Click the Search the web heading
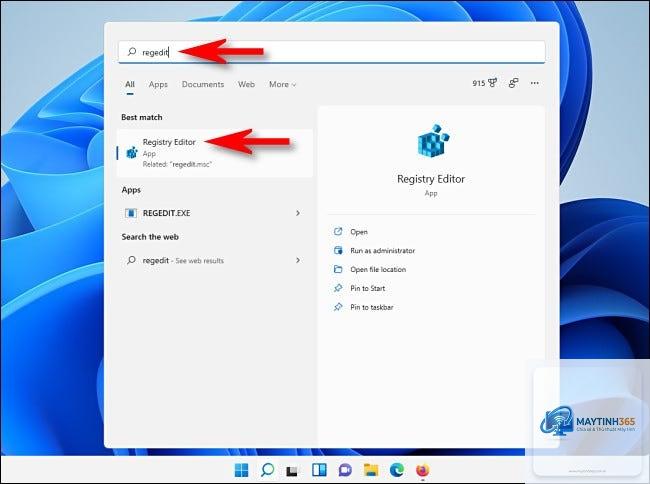Viewport: 650px width, 484px height. pos(150,237)
